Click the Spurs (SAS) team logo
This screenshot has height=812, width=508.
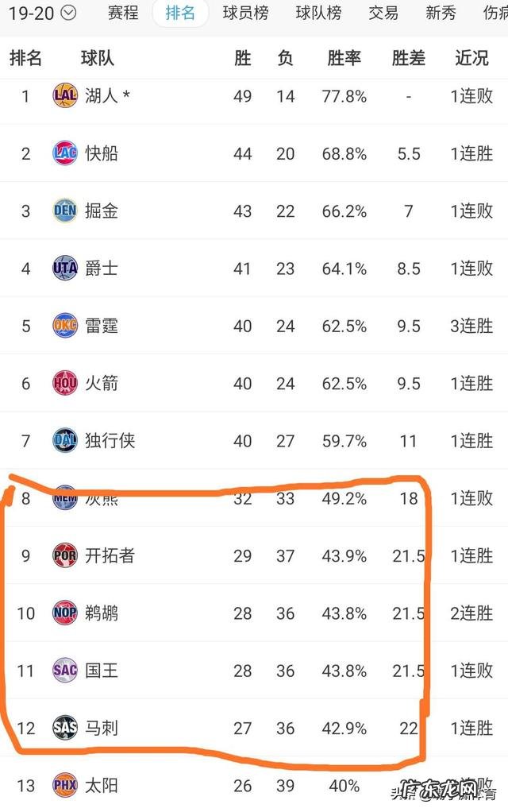(64, 729)
